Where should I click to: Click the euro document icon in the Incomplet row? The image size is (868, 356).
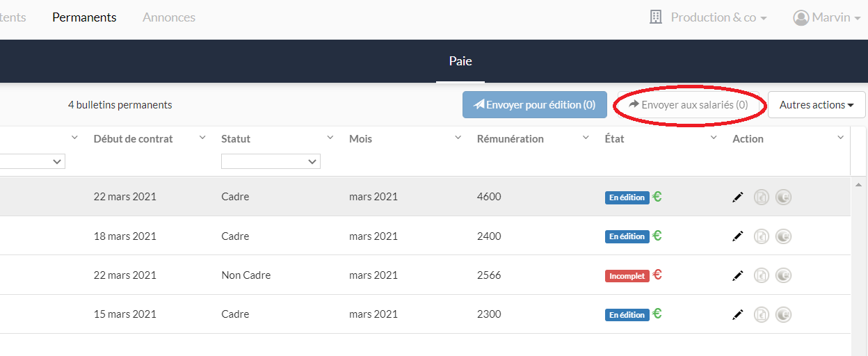click(762, 276)
